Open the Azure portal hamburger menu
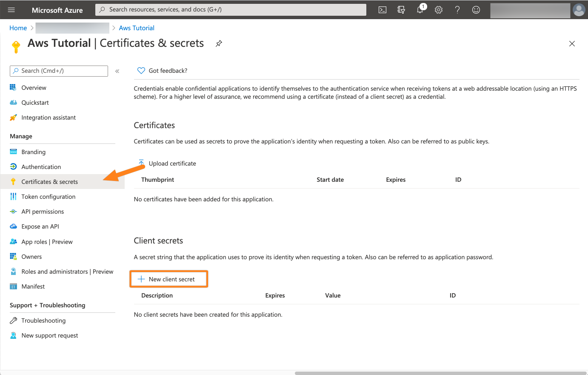This screenshot has width=588, height=375. [11, 10]
